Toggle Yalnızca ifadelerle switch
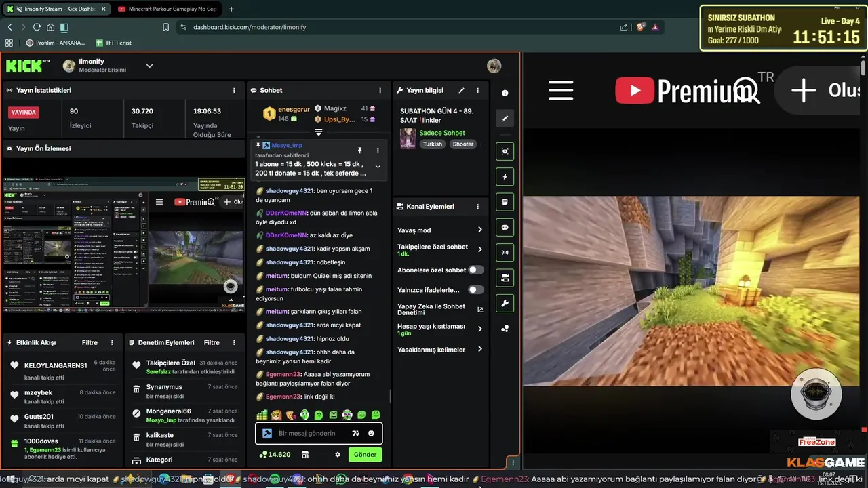Viewport: 868px width, 488px height. (476, 289)
